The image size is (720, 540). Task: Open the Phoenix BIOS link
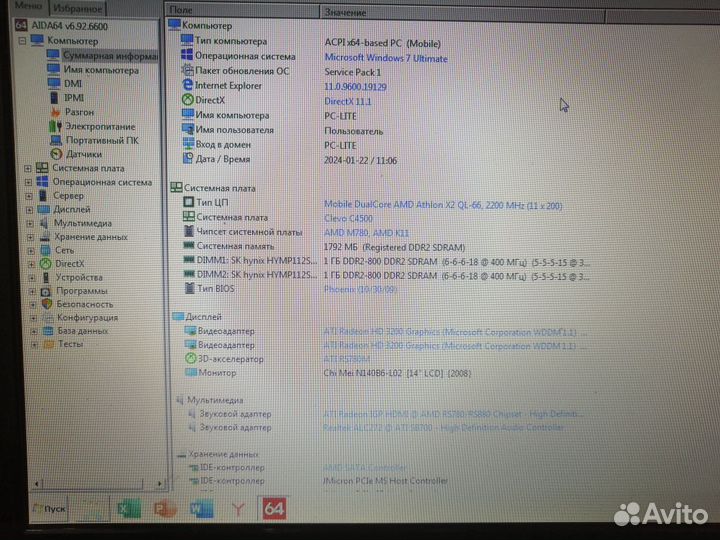point(360,289)
